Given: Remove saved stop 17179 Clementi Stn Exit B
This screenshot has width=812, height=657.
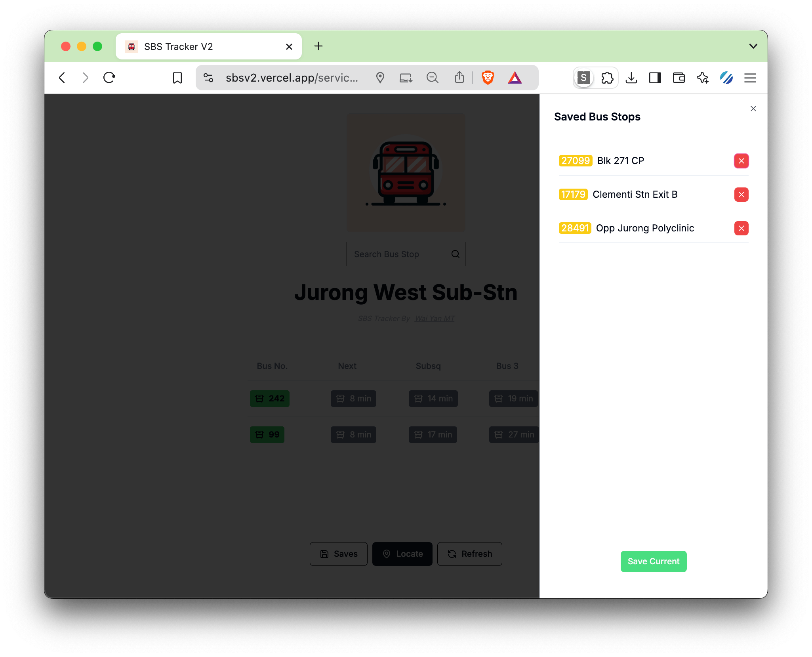Looking at the screenshot, I should point(741,195).
